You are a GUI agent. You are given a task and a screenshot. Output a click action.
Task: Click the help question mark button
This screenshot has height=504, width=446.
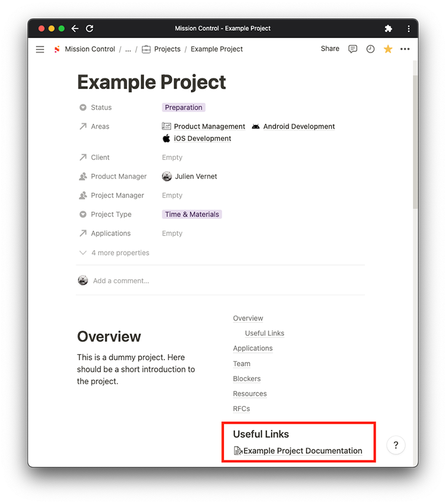tap(396, 445)
